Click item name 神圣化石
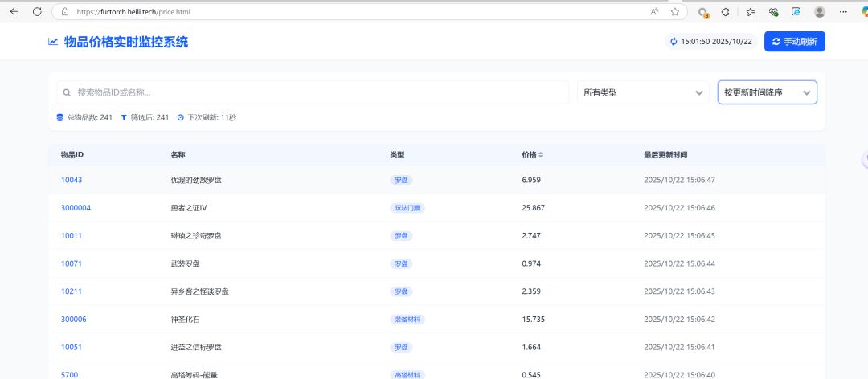Screen dimensions: 868x379 186,320
